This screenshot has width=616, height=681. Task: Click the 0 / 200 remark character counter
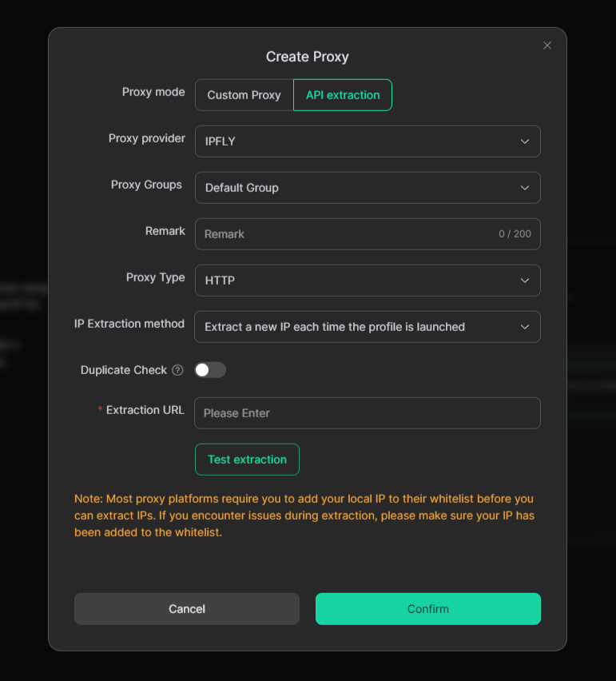pyautogui.click(x=515, y=234)
